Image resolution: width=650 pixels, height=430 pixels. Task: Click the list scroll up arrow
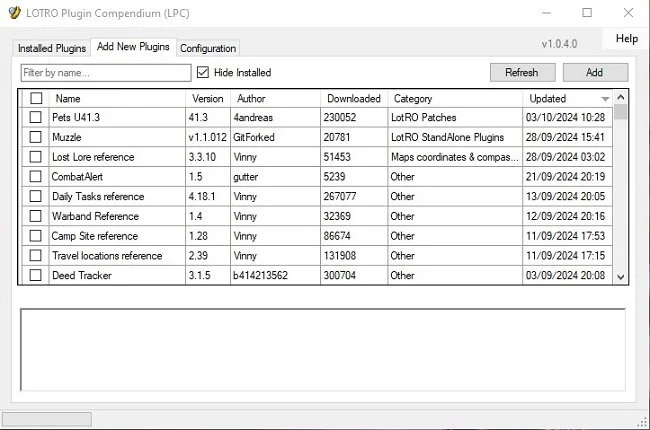tap(621, 97)
